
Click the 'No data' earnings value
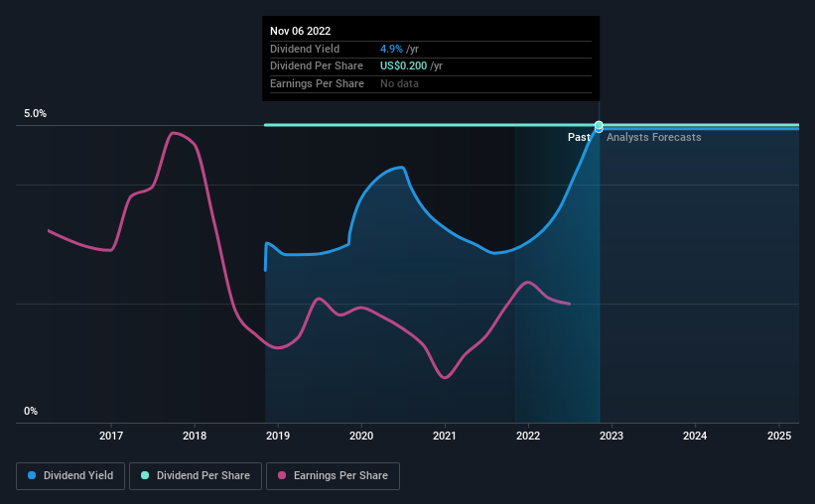[x=399, y=83]
